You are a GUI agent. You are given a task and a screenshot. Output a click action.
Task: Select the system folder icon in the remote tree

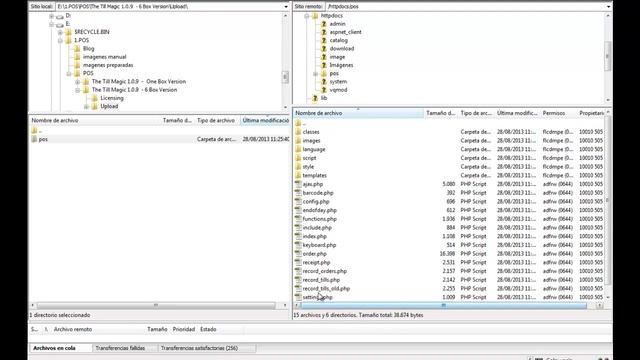(324, 82)
